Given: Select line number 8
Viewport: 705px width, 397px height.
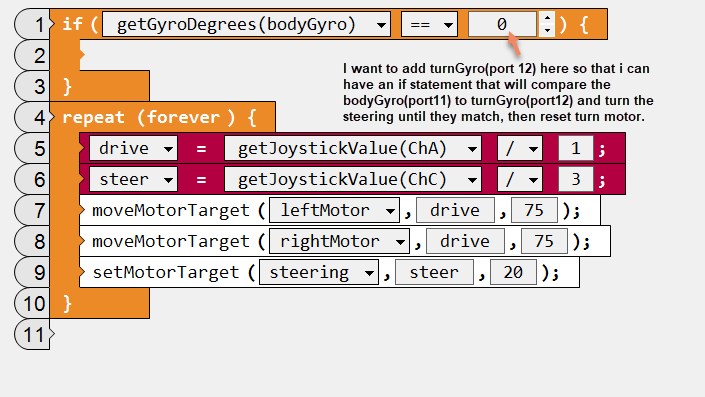Looking at the screenshot, I should click(32, 241).
